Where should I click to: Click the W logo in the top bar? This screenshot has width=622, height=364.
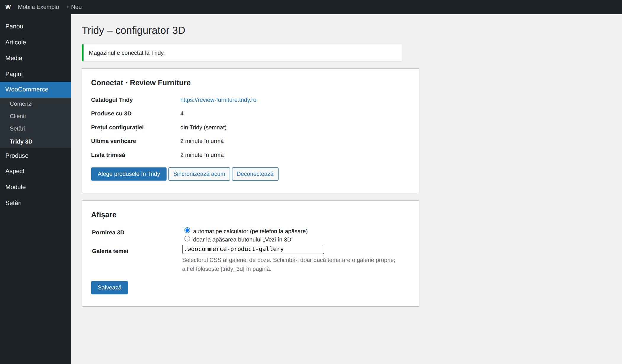8,7
